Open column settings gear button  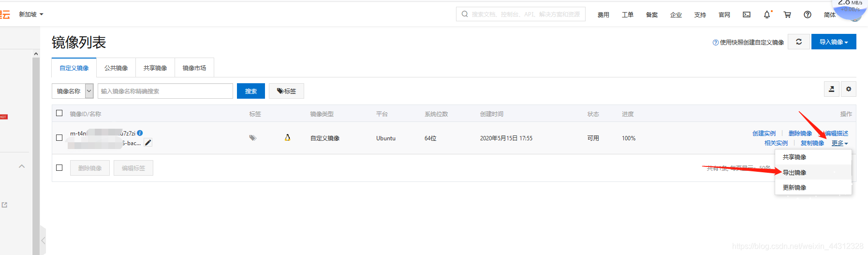[849, 89]
